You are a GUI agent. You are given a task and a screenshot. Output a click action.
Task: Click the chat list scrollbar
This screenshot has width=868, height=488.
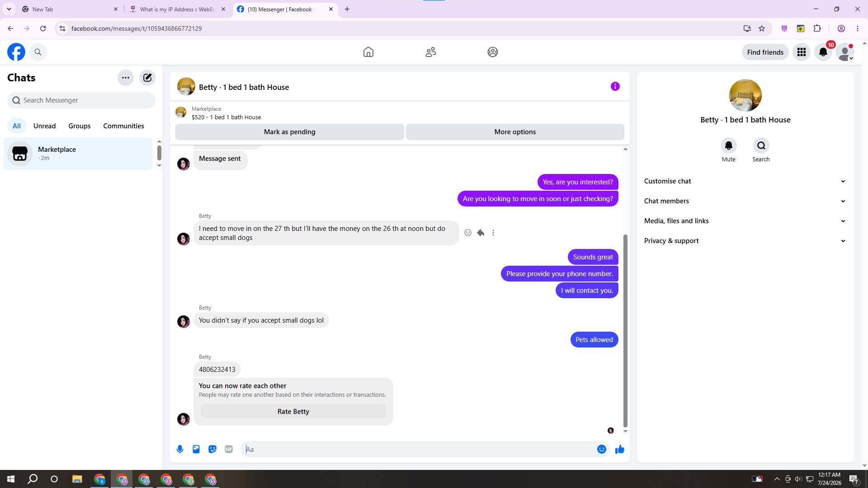159,153
